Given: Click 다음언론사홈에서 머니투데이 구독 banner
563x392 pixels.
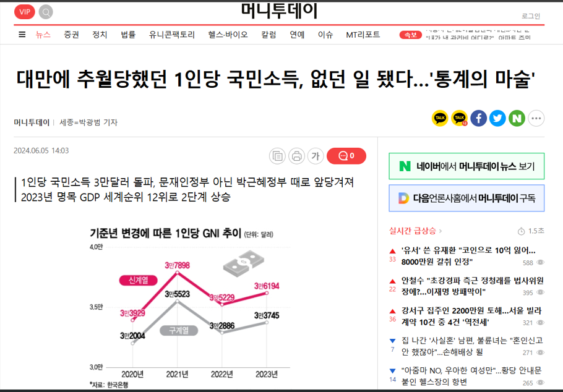Looking at the screenshot, I should click(466, 198).
